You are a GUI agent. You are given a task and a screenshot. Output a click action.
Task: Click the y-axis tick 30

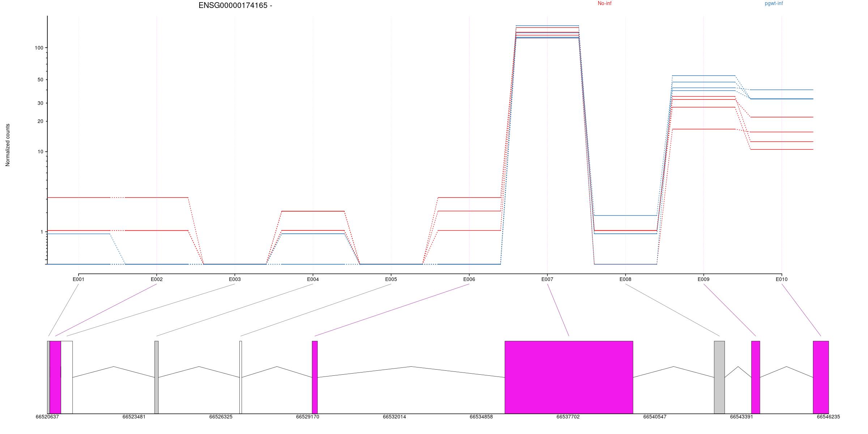[x=41, y=103]
